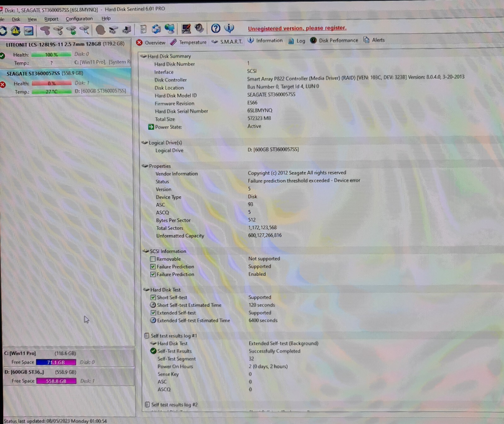Collapse the Logical Drive(s) section

click(145, 143)
